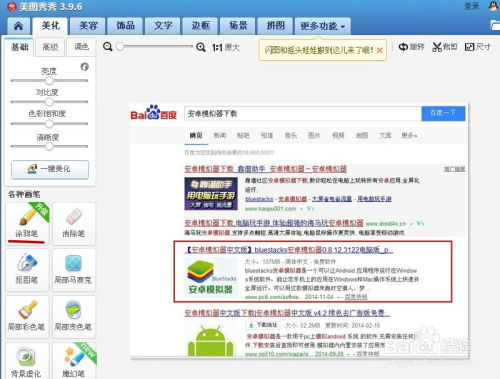Click the green Android robot thumbnail

[210, 341]
